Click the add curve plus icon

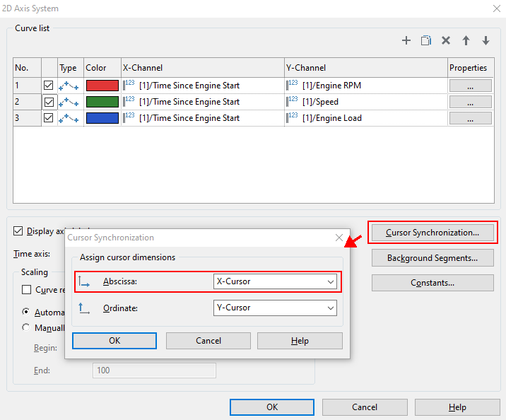pos(406,41)
